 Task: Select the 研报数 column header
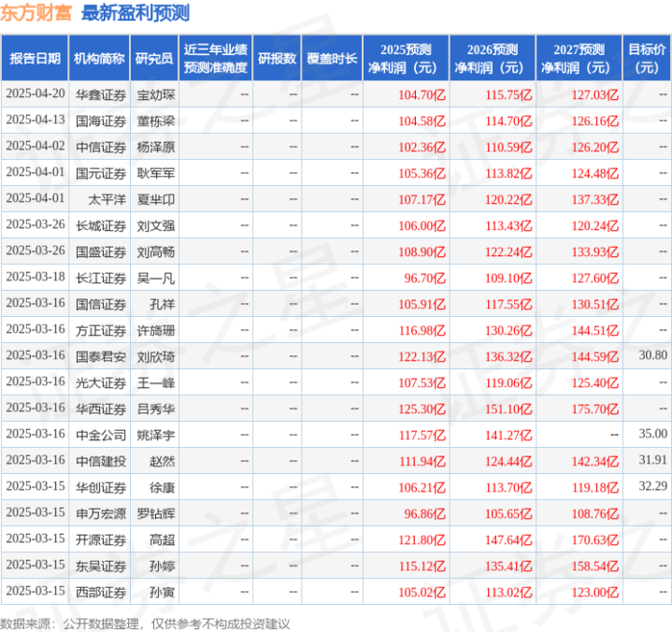277,58
